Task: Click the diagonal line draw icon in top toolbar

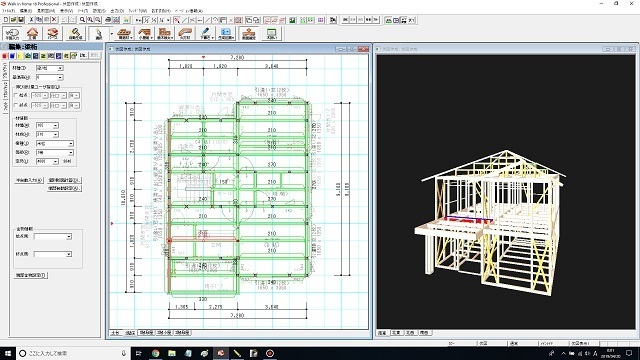Action: click(x=184, y=20)
